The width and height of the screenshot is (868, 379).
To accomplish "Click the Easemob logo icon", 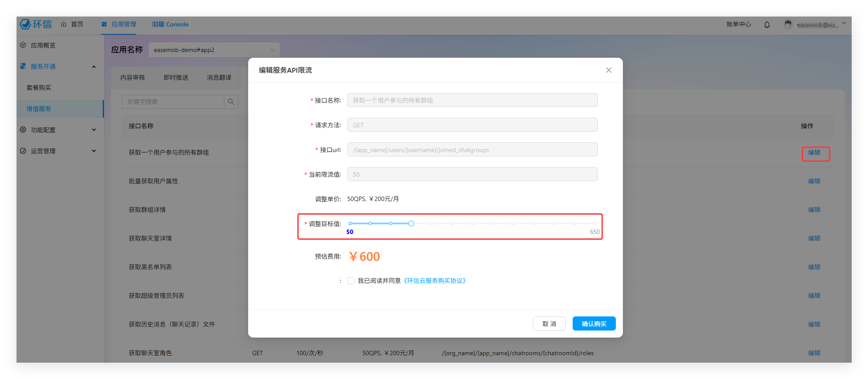I will [x=26, y=24].
